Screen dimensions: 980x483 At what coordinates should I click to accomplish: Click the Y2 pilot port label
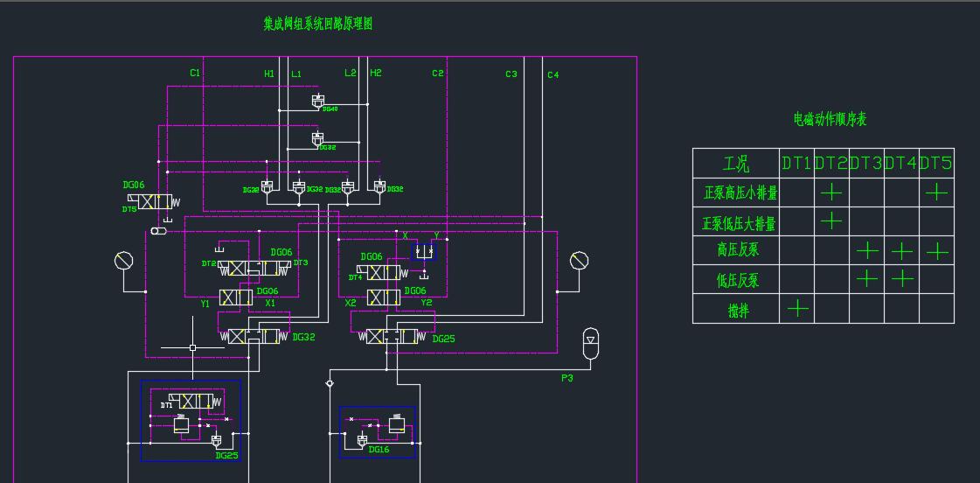427,303
